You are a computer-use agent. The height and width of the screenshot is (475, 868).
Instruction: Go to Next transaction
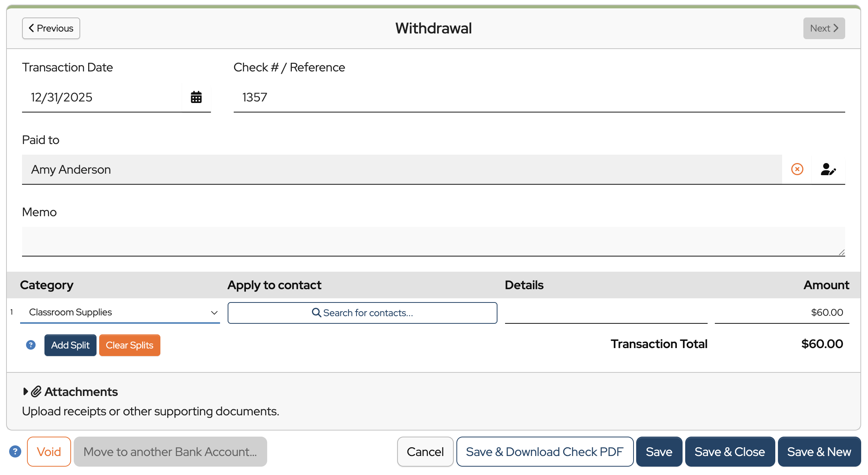click(824, 28)
